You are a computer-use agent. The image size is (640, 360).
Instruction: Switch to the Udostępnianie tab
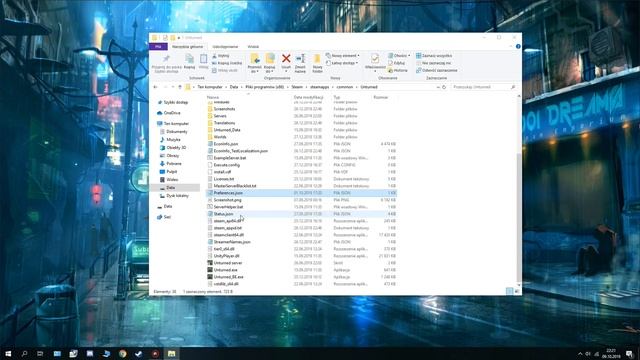tap(225, 47)
